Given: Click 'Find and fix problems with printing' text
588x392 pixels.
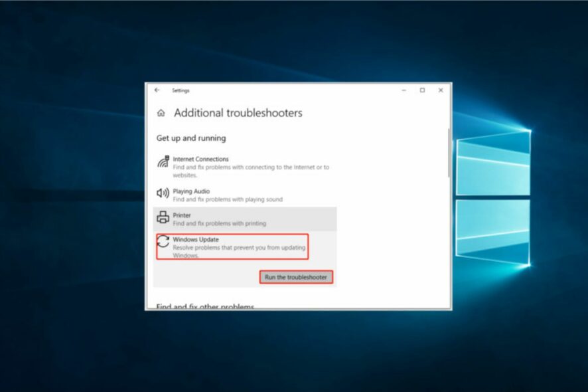Looking at the screenshot, I should coord(220,223).
